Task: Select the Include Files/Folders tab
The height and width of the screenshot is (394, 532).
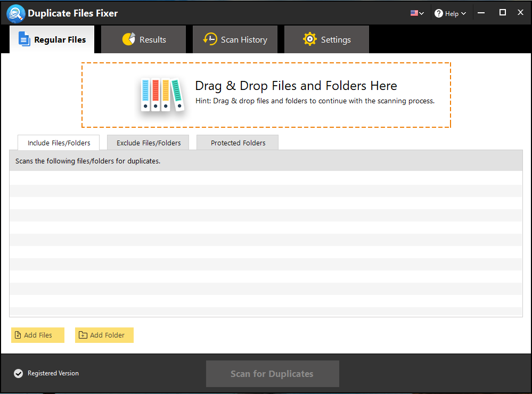Action: 58,142
